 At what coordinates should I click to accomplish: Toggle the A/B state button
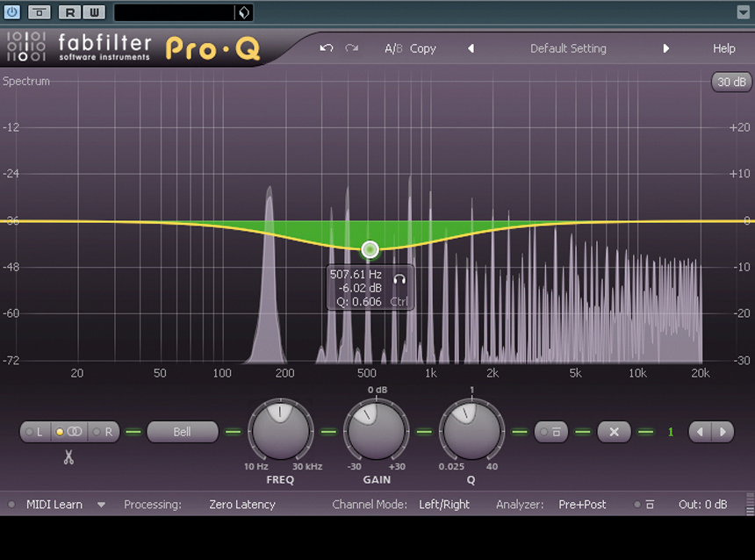coord(393,48)
